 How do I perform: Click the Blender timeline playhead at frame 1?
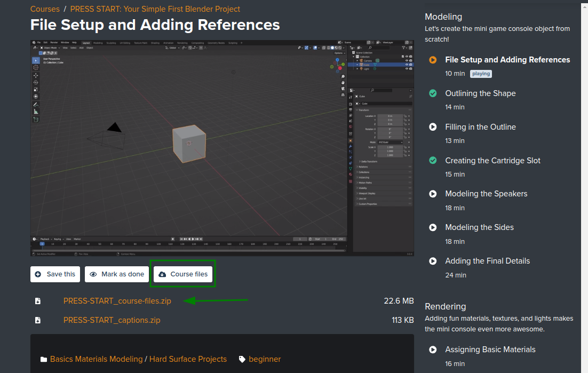[42, 243]
